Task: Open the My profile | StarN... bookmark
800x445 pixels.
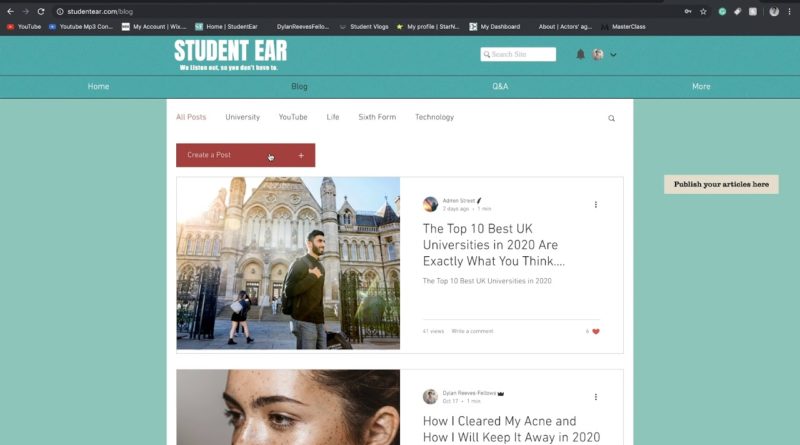Action: click(428, 27)
